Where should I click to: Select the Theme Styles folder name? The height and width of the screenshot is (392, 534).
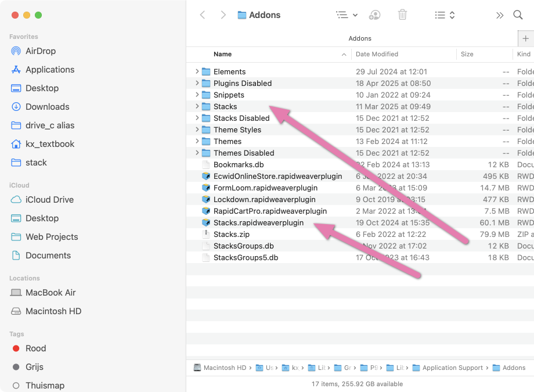coord(237,130)
